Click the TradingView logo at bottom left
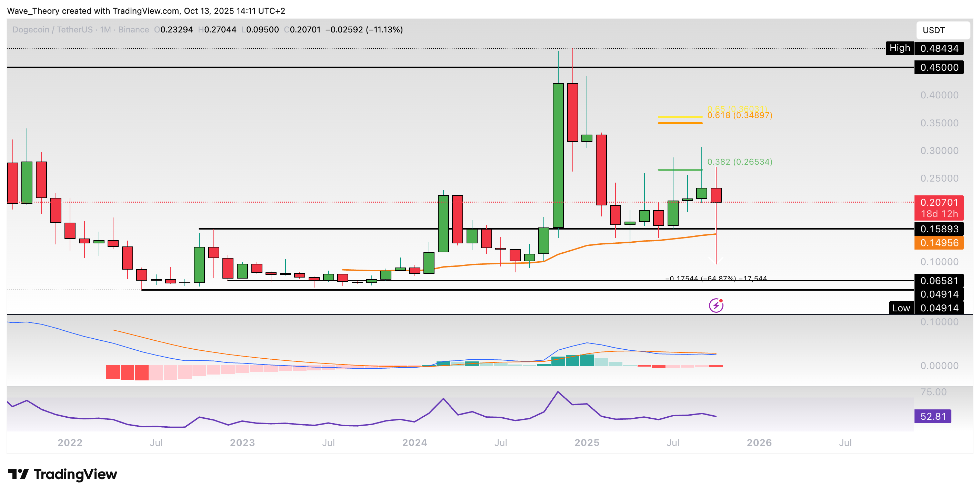This screenshot has height=495, width=980. [x=63, y=474]
